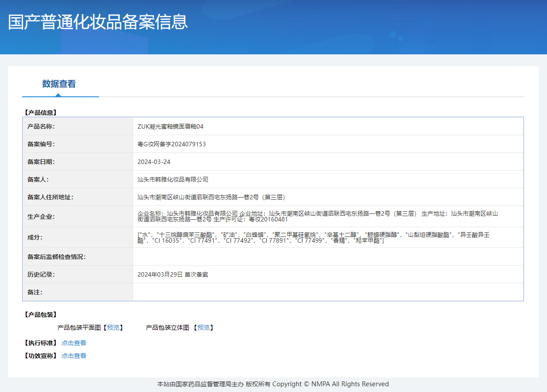This screenshot has height=392, width=547.
Task: Click the 产品名称 label cell
Action: pyautogui.click(x=78, y=126)
